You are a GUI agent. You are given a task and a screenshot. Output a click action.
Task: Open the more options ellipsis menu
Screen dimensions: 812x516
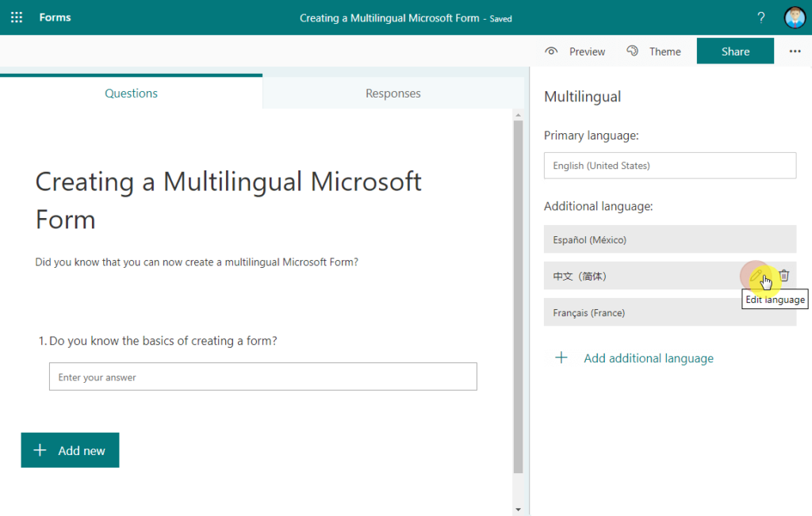point(795,52)
